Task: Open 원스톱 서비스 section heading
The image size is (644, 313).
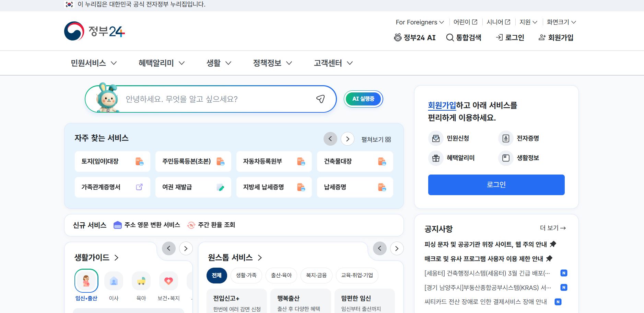Action: (235, 258)
